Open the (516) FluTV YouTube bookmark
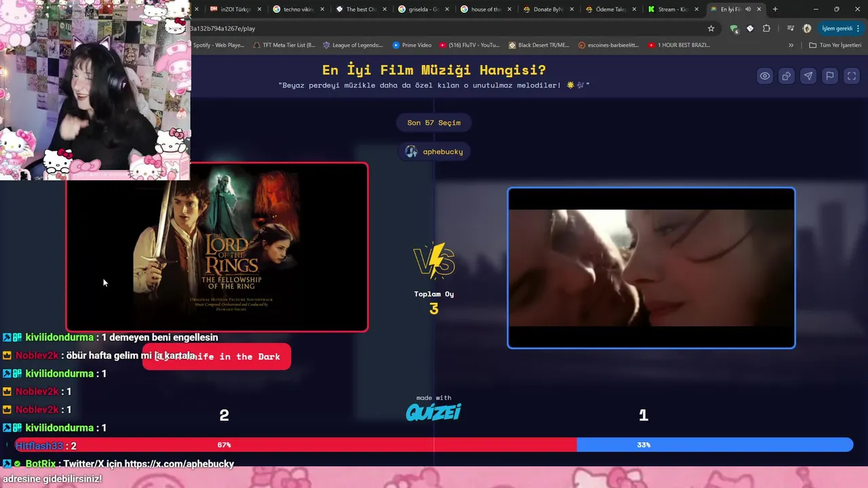Image resolution: width=868 pixels, height=488 pixels. (x=469, y=45)
